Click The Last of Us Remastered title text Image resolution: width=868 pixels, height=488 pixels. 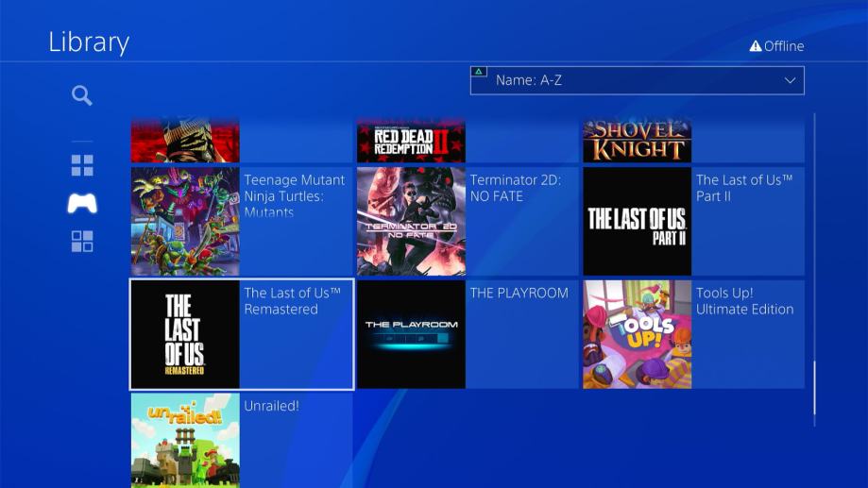pyautogui.click(x=292, y=301)
